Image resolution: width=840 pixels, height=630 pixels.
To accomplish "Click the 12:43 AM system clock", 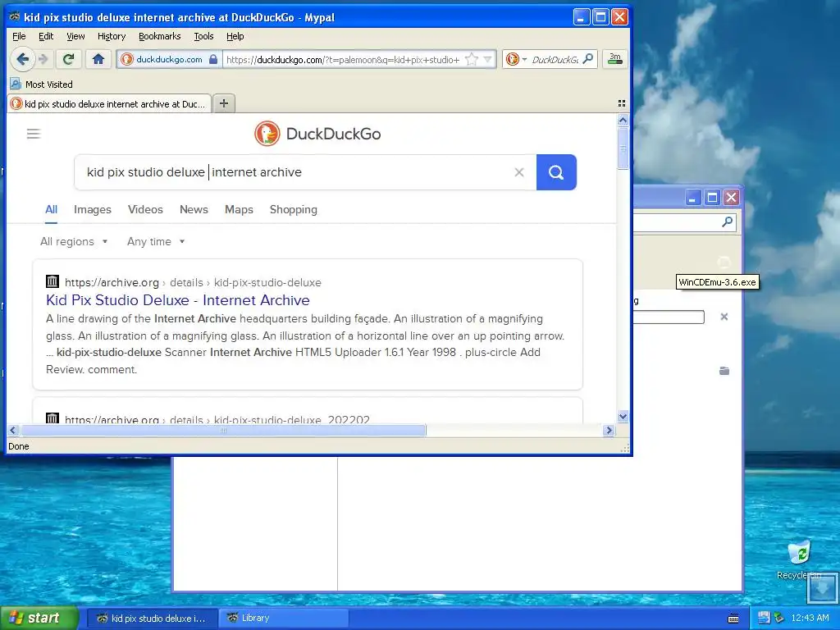I will click(x=810, y=619).
